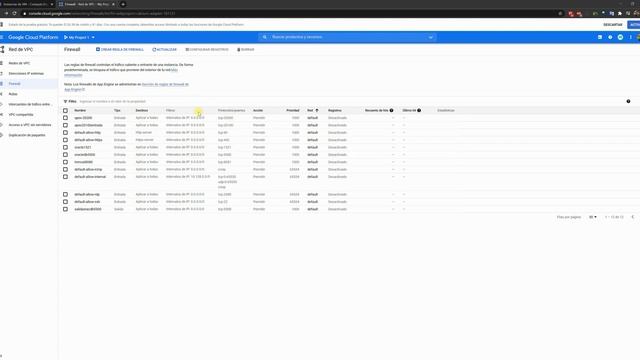Viewport: 640px width, 360px height.
Task: Open the default-allow-ssh rule name
Action: tap(87, 202)
